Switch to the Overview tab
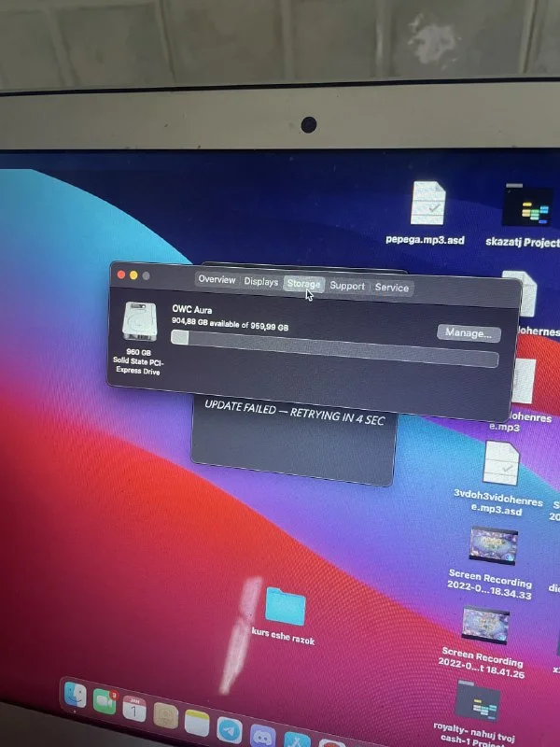Viewport: 560px width, 747px height. pos(217,280)
